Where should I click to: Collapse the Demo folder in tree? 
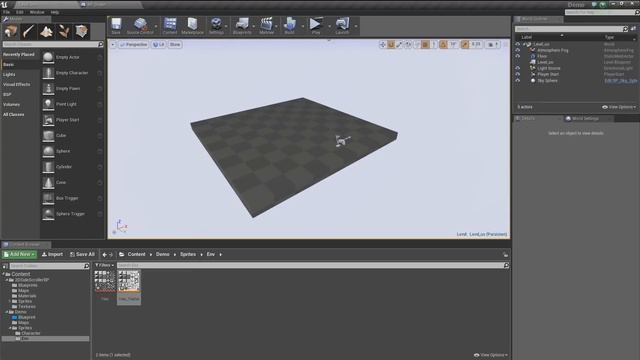tap(7, 312)
